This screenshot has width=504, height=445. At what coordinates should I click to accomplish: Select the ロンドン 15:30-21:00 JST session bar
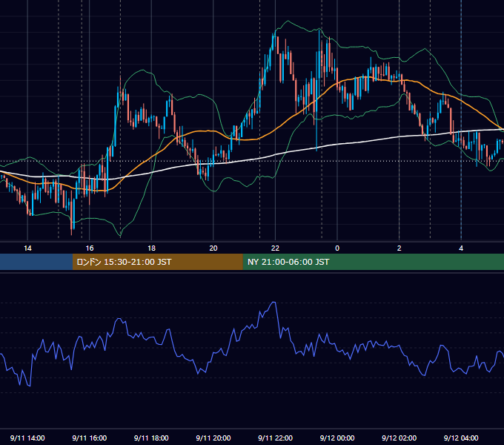tap(157, 262)
